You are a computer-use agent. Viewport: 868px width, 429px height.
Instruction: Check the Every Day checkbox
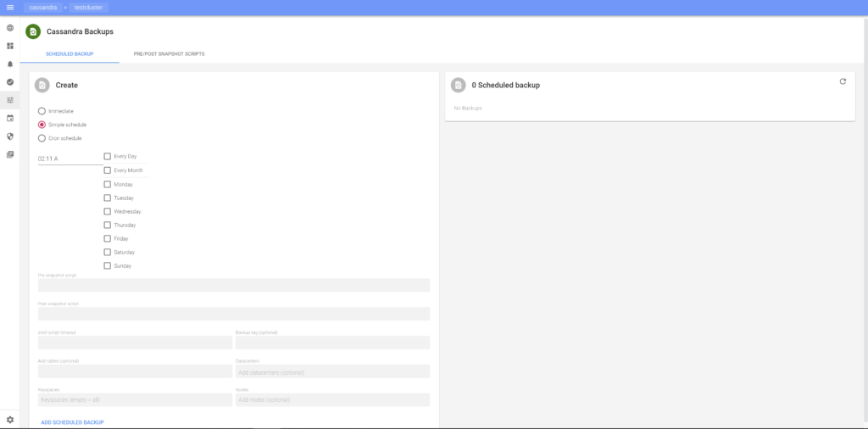[x=108, y=156]
